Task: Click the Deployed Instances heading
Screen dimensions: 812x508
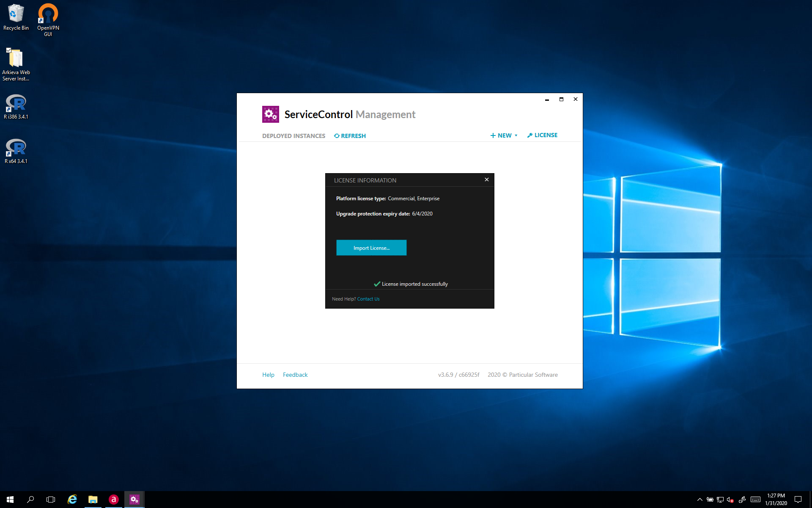Action: pos(294,136)
